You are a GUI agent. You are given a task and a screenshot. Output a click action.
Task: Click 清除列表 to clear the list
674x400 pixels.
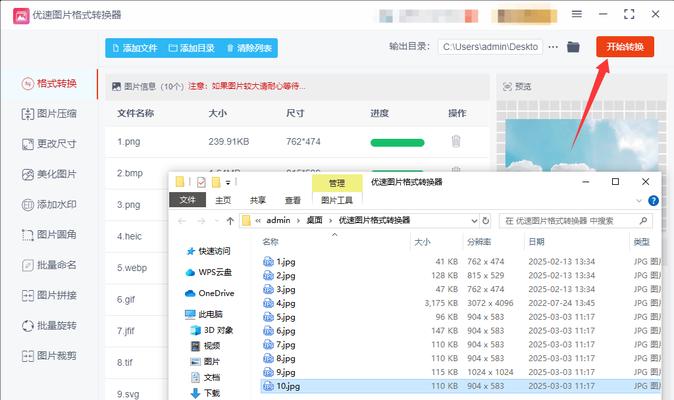tap(249, 48)
